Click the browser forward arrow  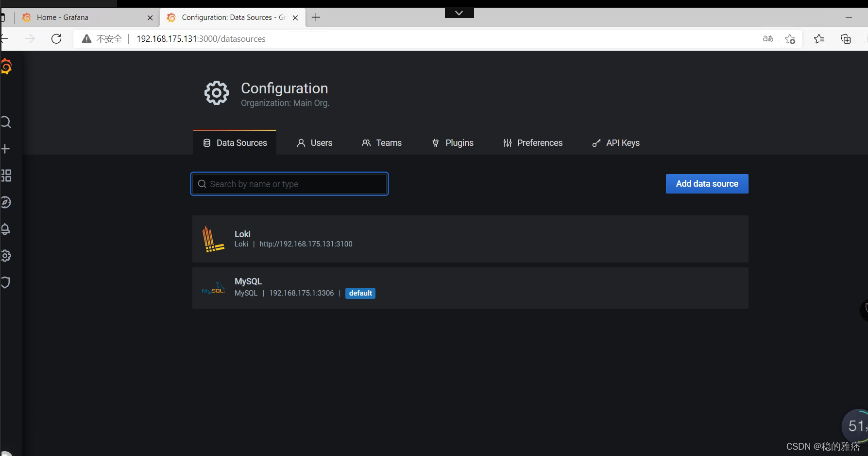pos(30,39)
